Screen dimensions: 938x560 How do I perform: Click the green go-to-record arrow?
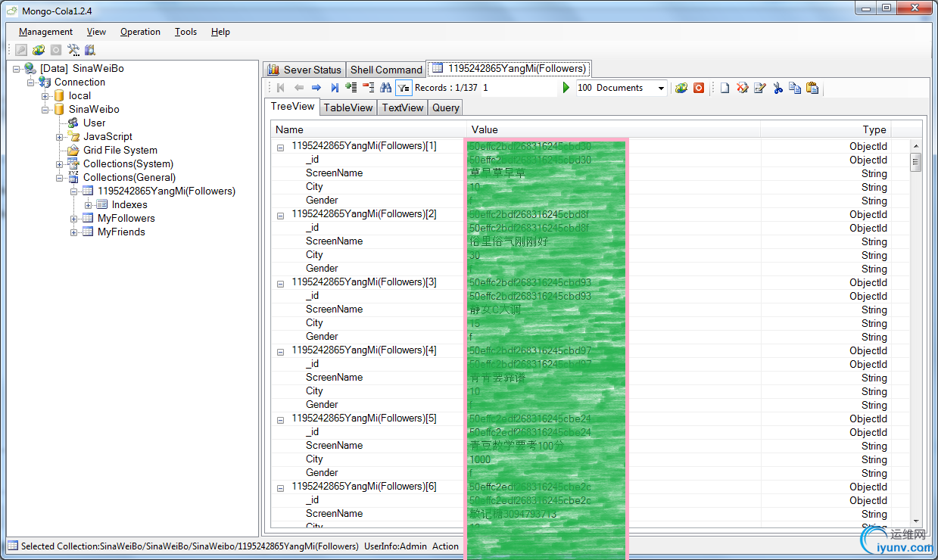coord(566,88)
